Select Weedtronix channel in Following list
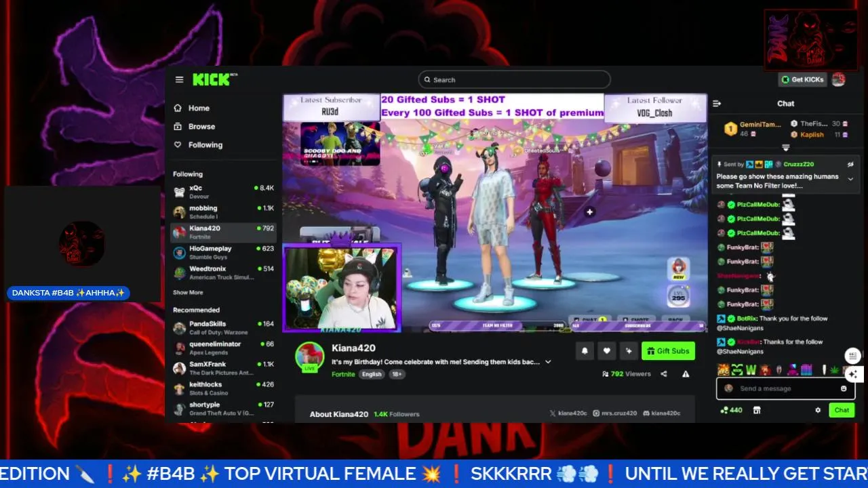The image size is (868, 488). pos(223,273)
